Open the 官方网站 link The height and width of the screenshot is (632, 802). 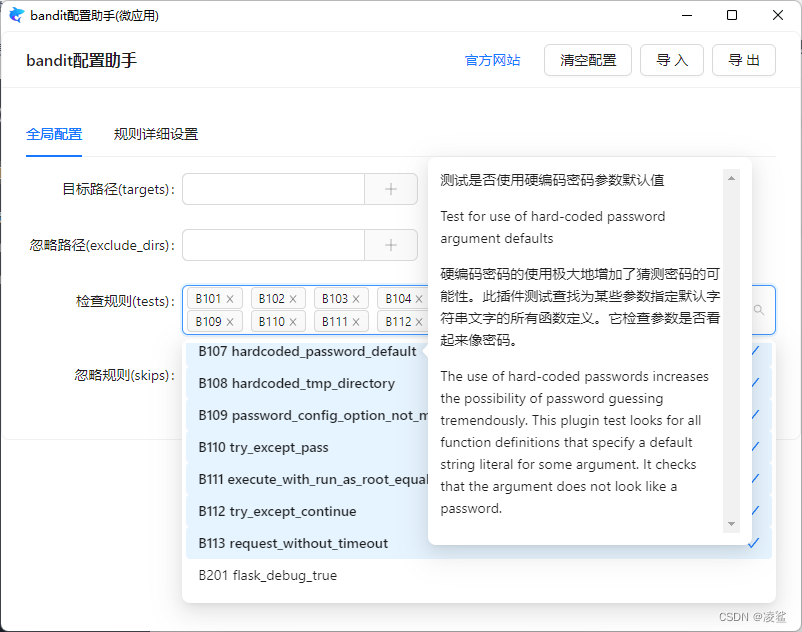point(492,60)
